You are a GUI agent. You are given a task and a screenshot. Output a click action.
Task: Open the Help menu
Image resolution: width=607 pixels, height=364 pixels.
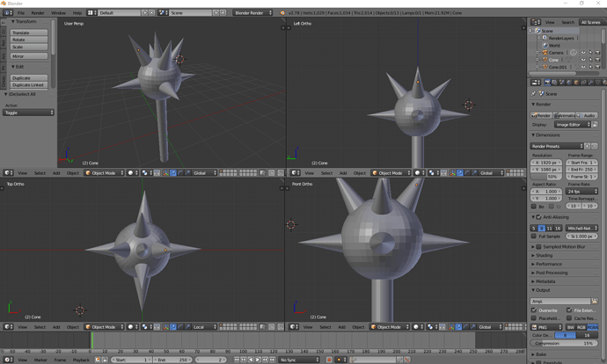tap(77, 13)
